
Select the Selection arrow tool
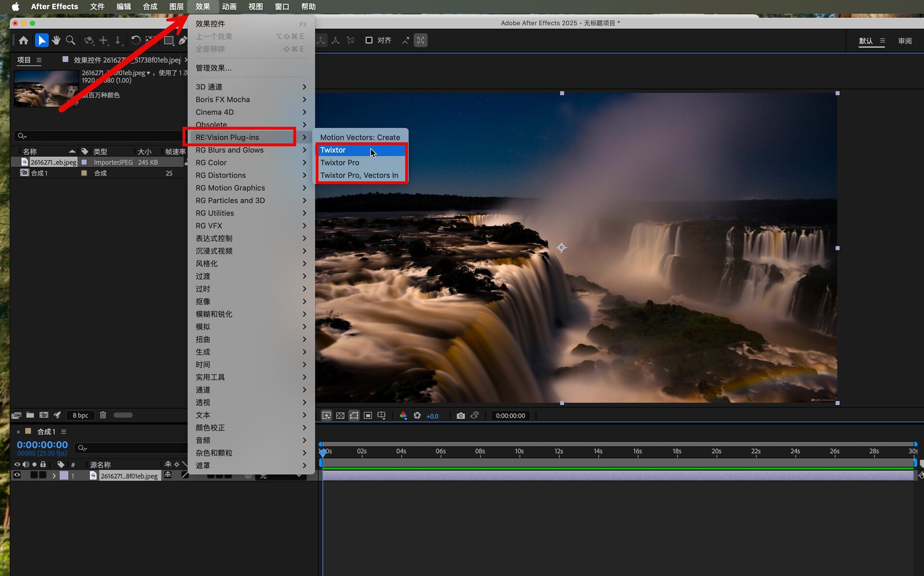pos(41,40)
